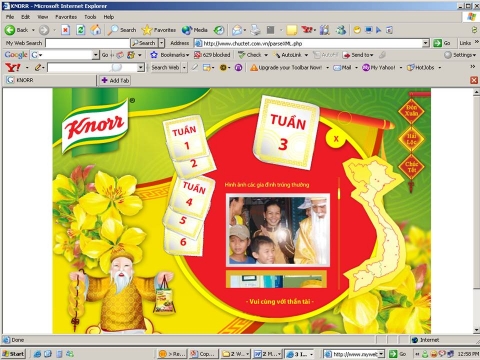Open Google toolbar Settings

click(x=461, y=55)
